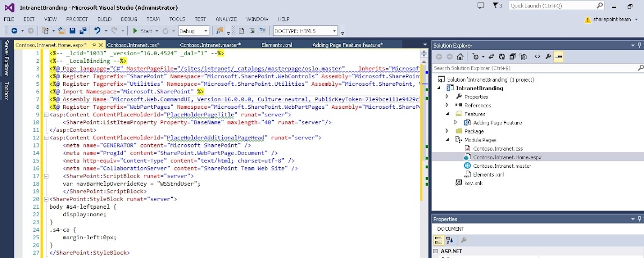This screenshot has height=258, width=644.
Task: Click the New Project toolbar icon
Action: pyautogui.click(x=46, y=31)
